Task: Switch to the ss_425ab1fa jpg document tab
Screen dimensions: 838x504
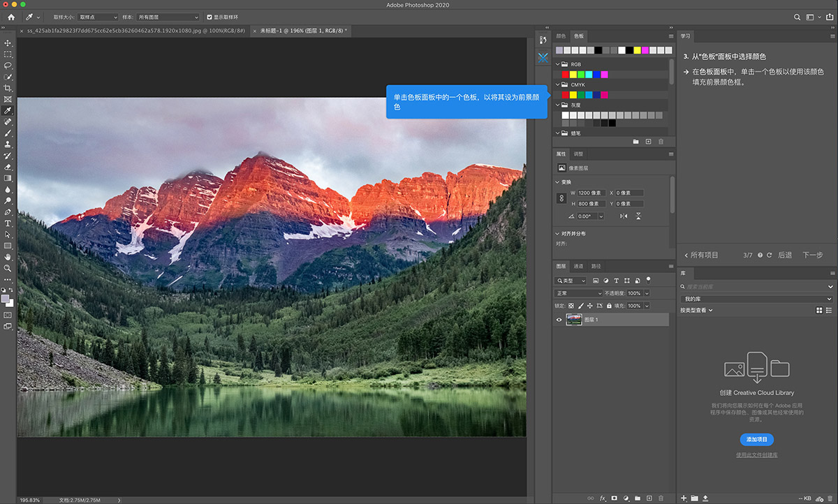Action: click(x=135, y=31)
